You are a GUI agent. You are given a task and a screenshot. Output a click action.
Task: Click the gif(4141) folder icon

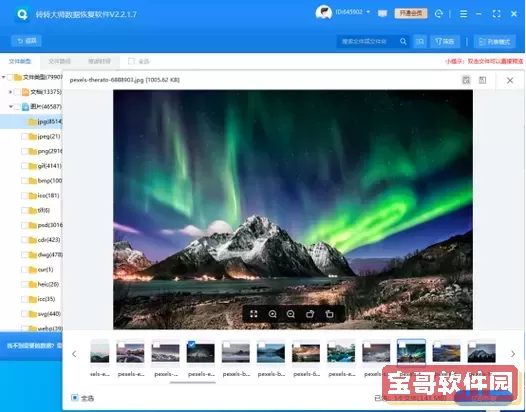tap(33, 166)
